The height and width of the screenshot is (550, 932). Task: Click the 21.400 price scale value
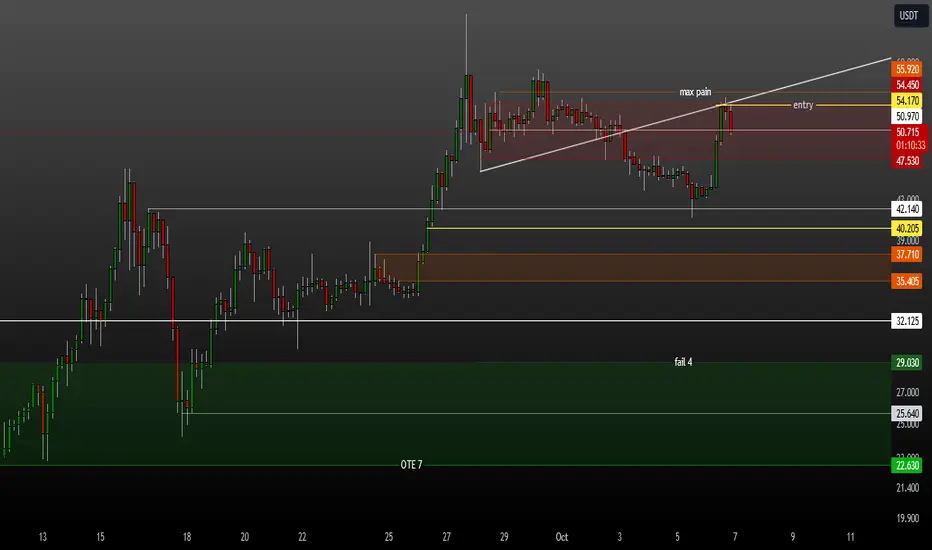[x=907, y=488]
